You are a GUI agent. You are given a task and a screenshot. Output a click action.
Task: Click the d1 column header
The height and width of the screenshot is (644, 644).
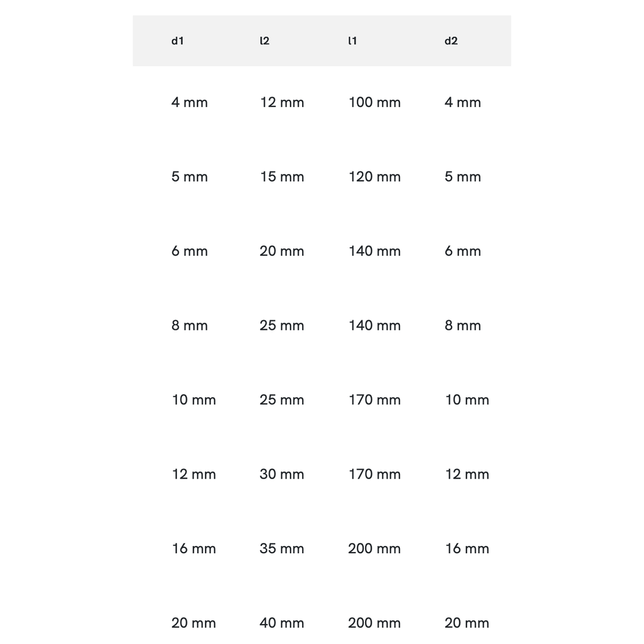point(178,41)
